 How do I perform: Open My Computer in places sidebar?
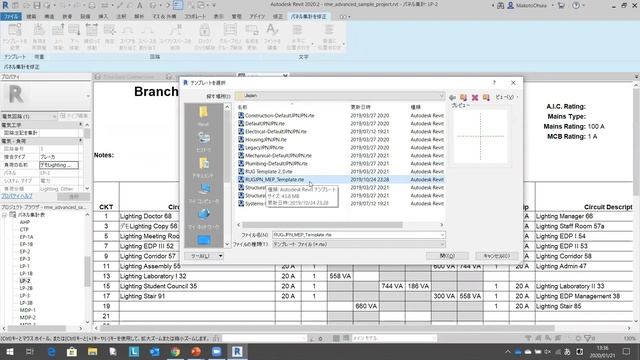(x=203, y=193)
